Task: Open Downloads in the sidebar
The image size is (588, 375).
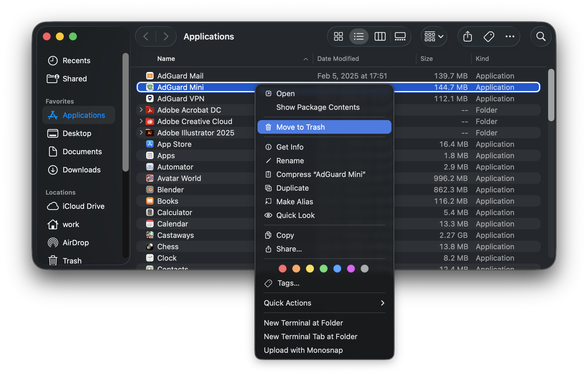Action: tap(81, 170)
